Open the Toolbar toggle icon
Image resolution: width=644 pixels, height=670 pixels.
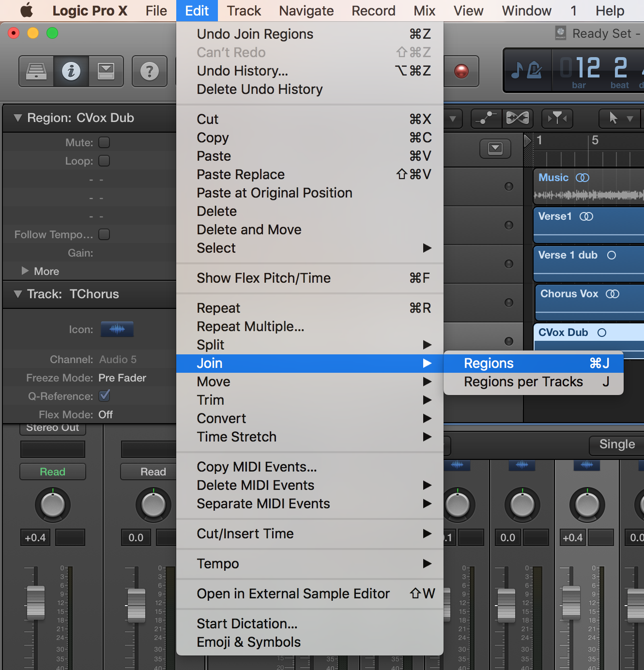(x=106, y=71)
